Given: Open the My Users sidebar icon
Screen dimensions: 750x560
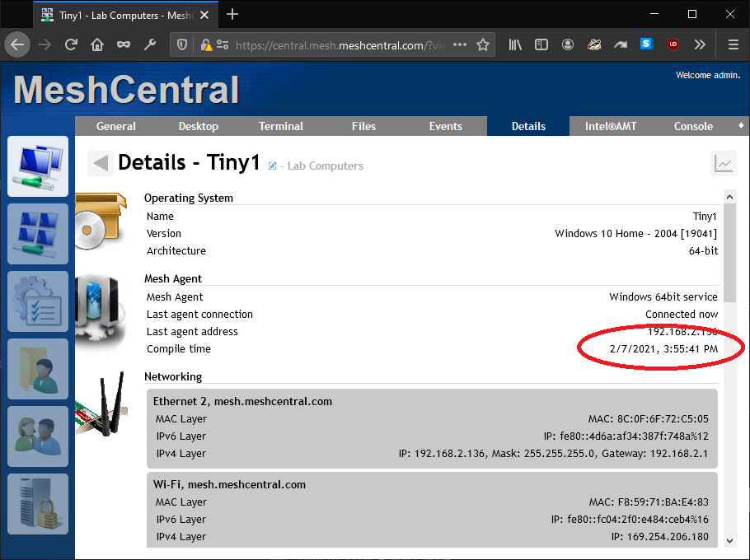Looking at the screenshot, I should coord(37,436).
